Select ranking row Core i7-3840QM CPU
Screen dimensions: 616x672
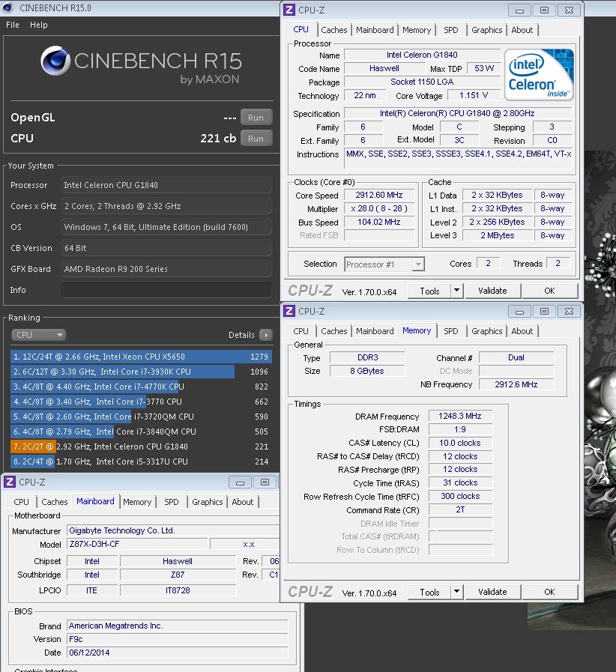[141, 432]
